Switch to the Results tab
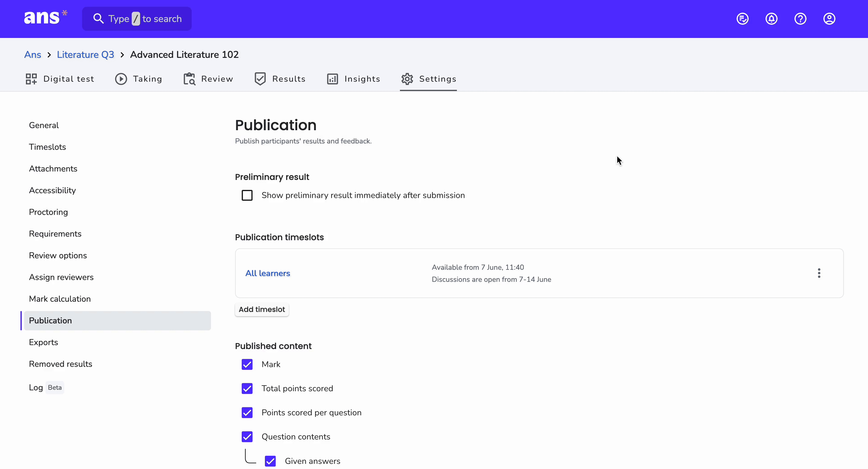Viewport: 868px width, 469px height. pos(280,79)
